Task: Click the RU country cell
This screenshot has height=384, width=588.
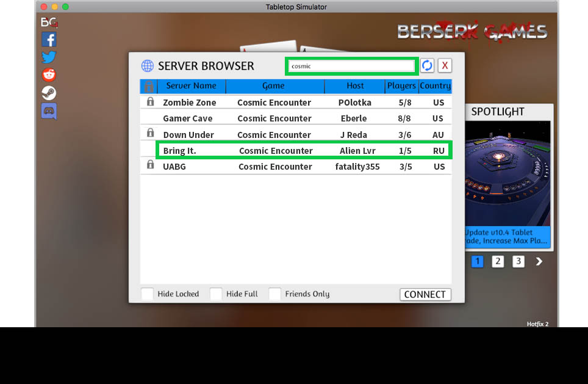Action: (x=439, y=151)
